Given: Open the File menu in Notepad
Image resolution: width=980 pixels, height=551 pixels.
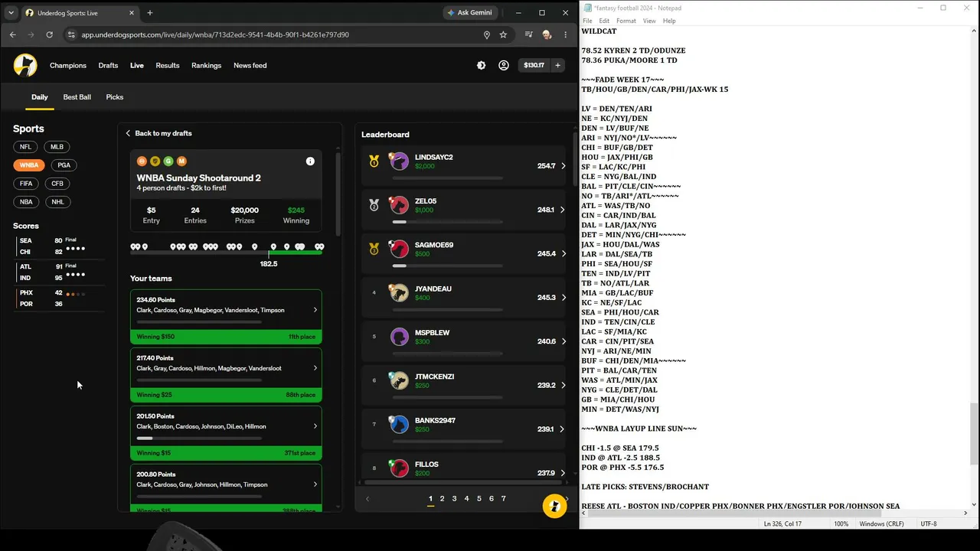Looking at the screenshot, I should (587, 21).
